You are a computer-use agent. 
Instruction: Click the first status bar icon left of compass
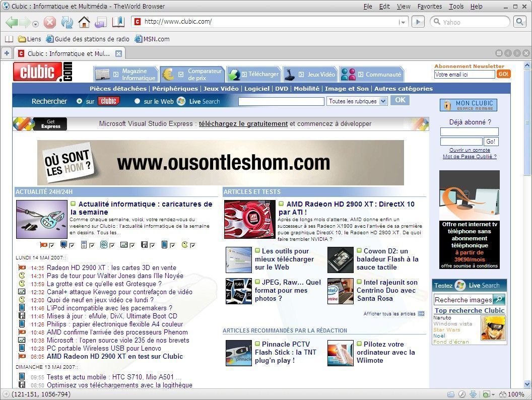pyautogui.click(x=450, y=394)
